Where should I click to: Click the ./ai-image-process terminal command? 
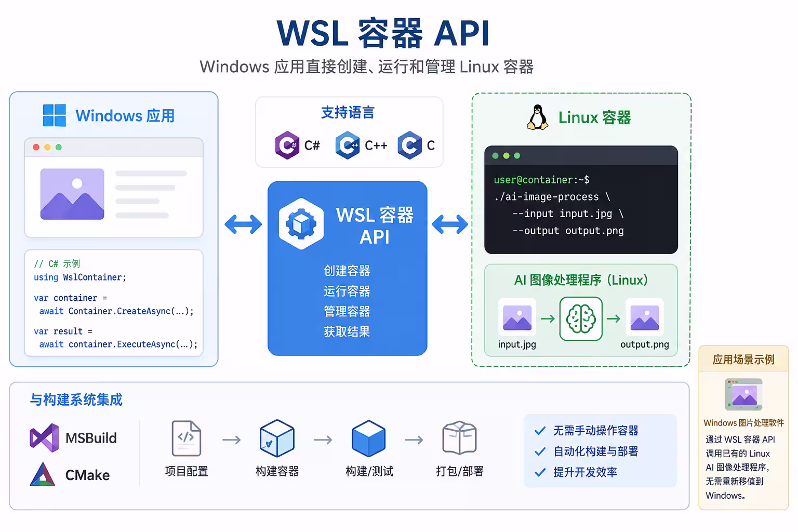click(552, 197)
